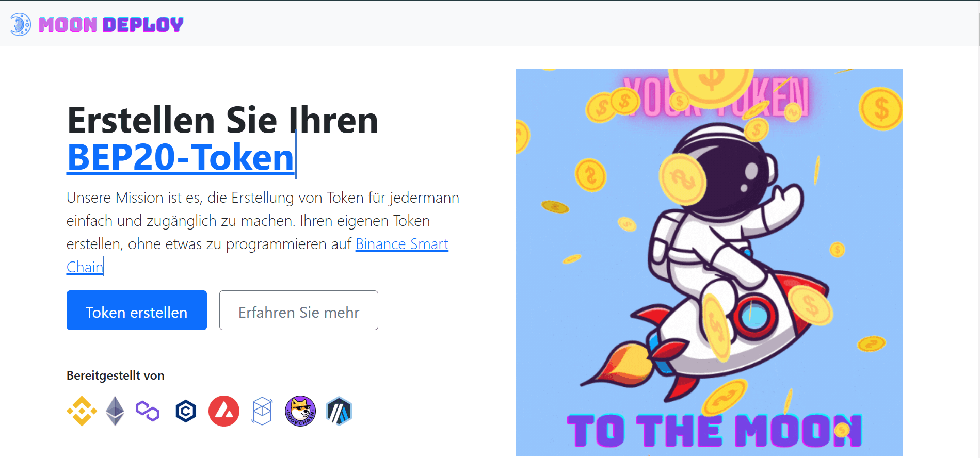This screenshot has width=980, height=458.
Task: Select the red Avalanche icon
Action: (224, 411)
